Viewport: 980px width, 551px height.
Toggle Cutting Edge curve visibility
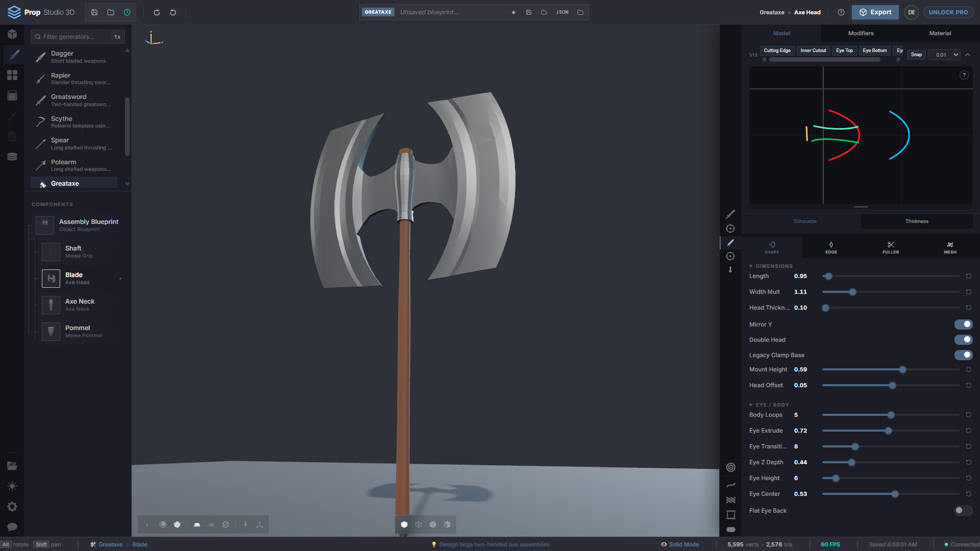[777, 51]
